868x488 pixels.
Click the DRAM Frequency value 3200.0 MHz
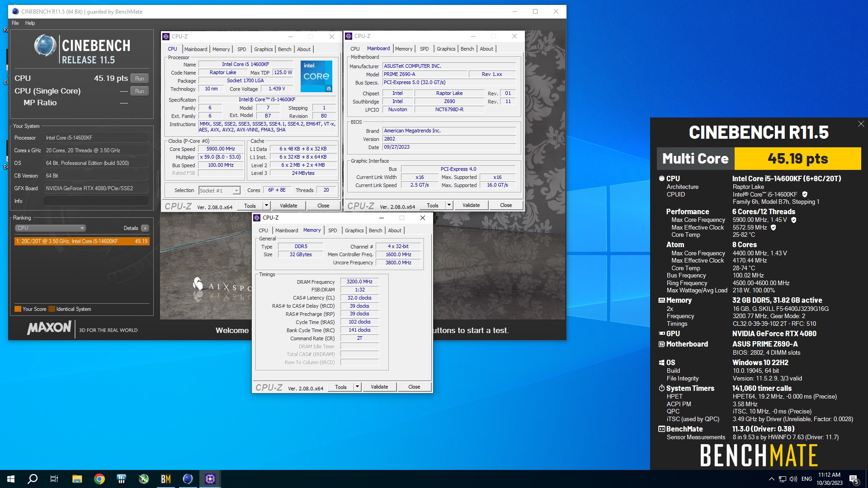(359, 282)
